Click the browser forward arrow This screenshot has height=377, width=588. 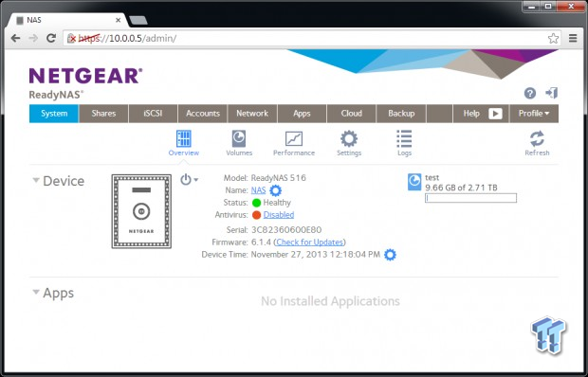33,38
